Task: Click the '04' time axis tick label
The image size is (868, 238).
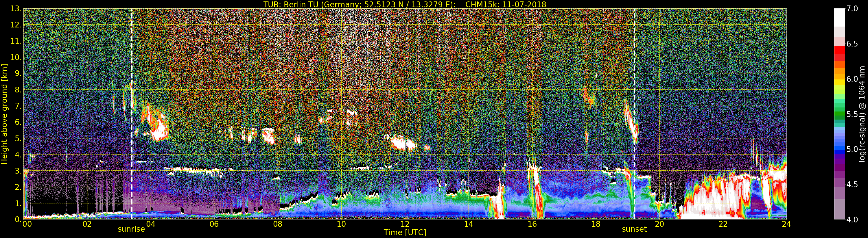Action: point(151,224)
